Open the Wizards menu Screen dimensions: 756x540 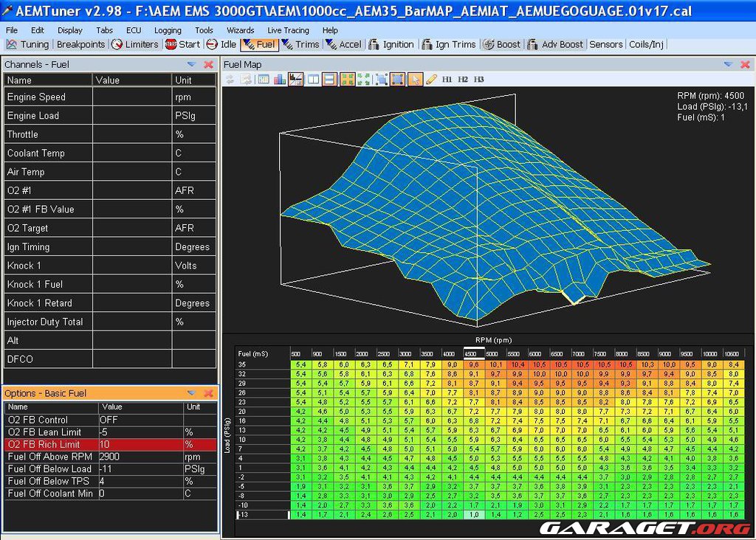coord(240,30)
